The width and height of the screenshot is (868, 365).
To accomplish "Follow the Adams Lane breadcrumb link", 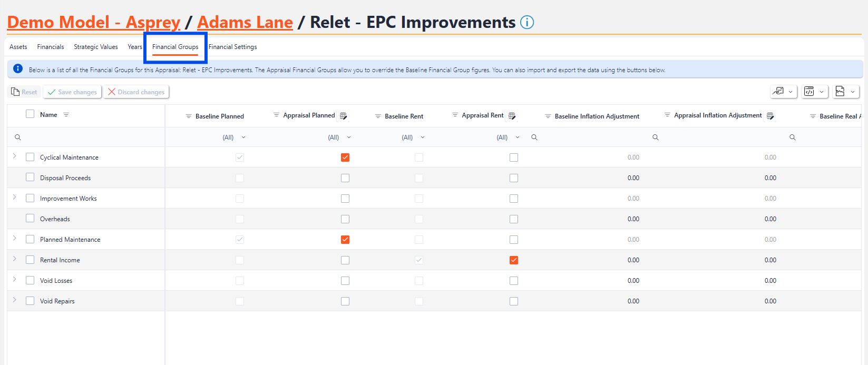I will pyautogui.click(x=245, y=22).
